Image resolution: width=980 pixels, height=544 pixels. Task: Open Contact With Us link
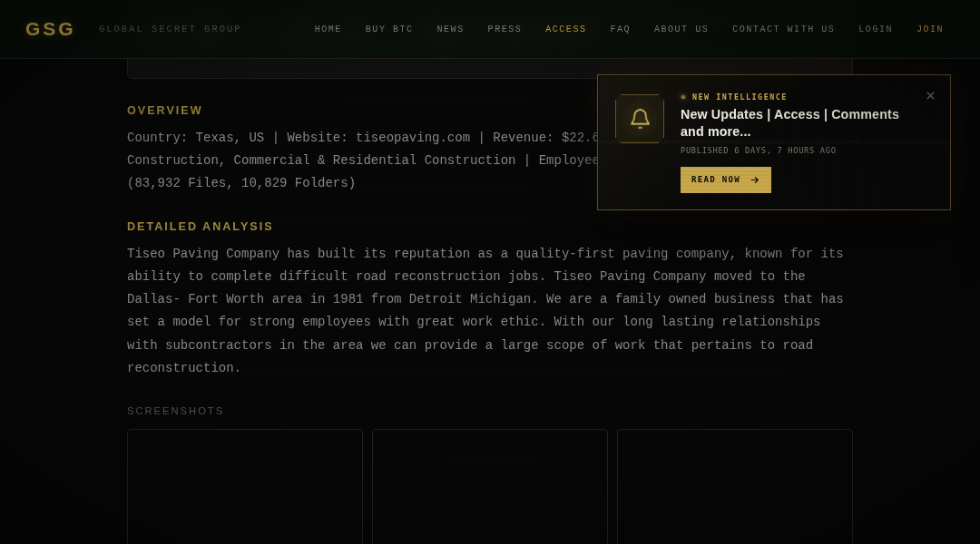point(784,29)
